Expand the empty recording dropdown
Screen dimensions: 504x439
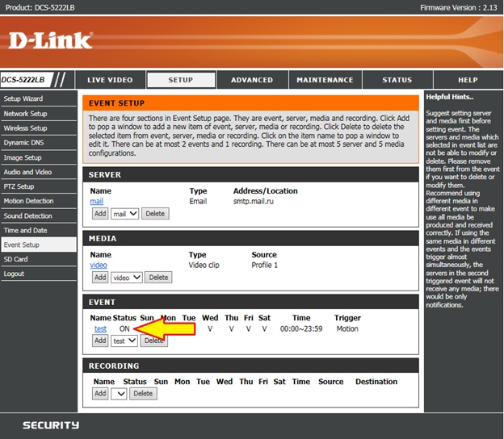pyautogui.click(x=119, y=394)
